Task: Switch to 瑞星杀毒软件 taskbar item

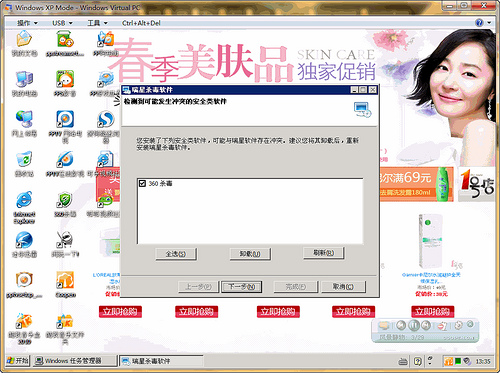Action: (161, 361)
